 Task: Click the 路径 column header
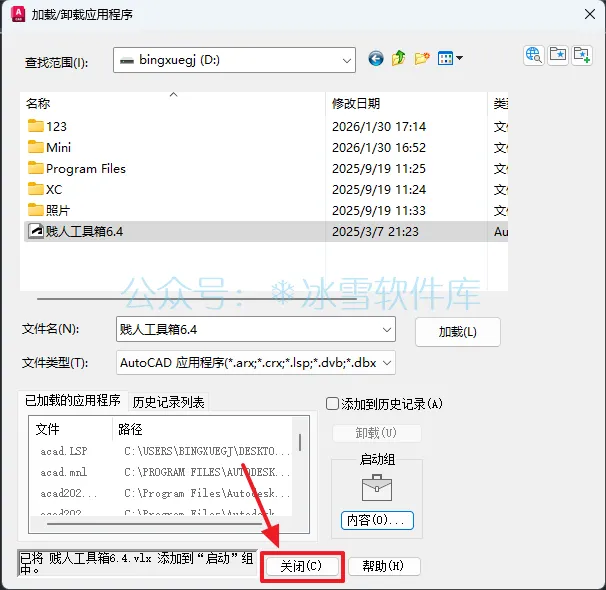coord(203,429)
